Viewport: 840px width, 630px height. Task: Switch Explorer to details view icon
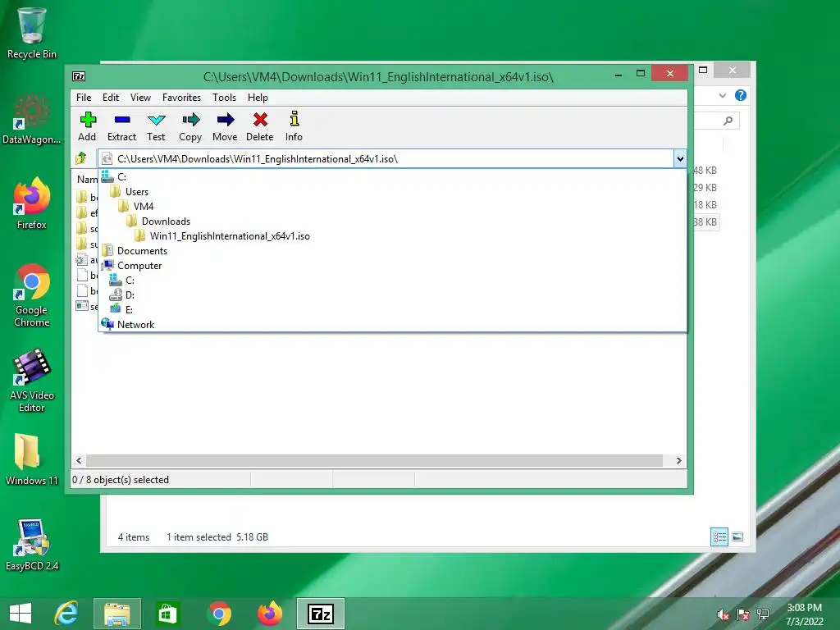(x=719, y=536)
